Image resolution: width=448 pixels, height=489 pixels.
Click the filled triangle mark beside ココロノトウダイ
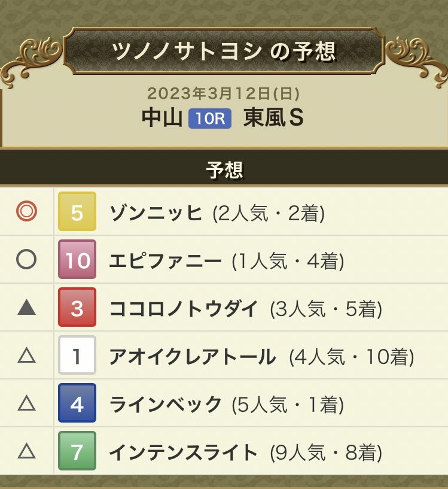[26, 307]
